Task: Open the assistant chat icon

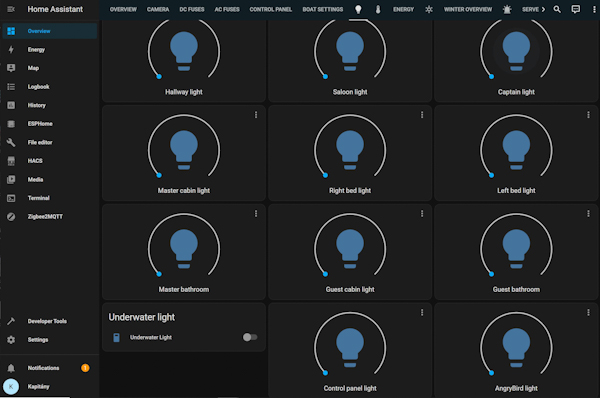Action: (x=576, y=9)
